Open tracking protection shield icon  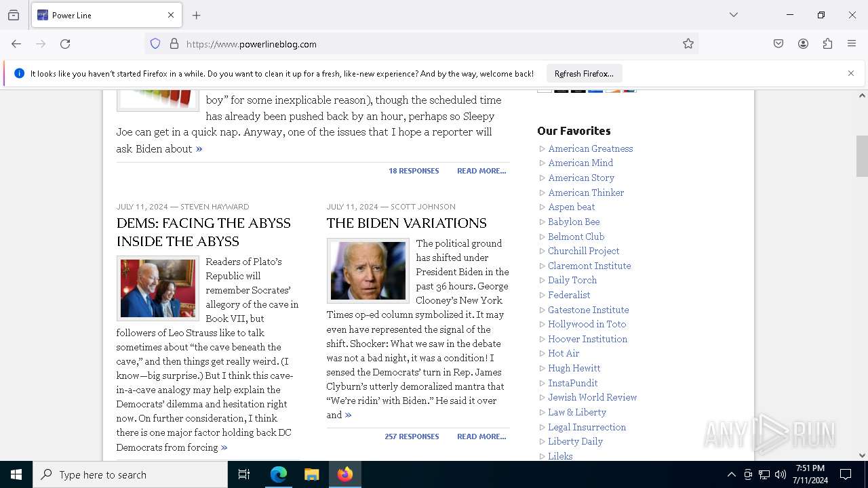pos(155,44)
